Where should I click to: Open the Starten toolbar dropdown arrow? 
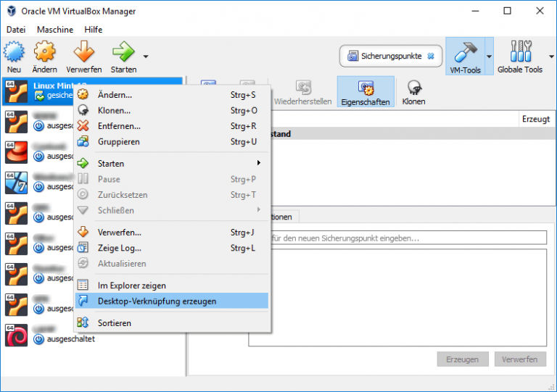click(x=146, y=57)
